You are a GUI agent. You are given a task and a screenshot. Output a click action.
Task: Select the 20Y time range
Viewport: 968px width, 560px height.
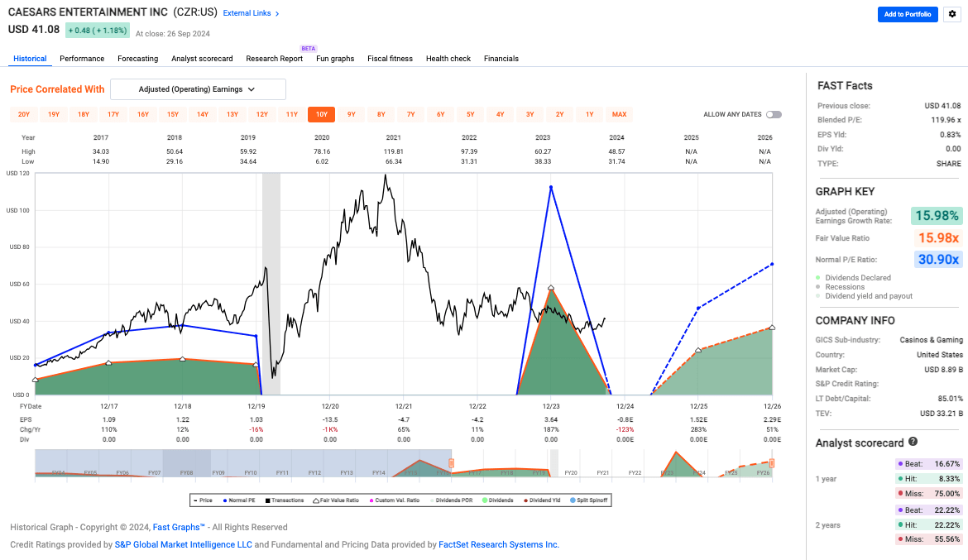point(23,114)
